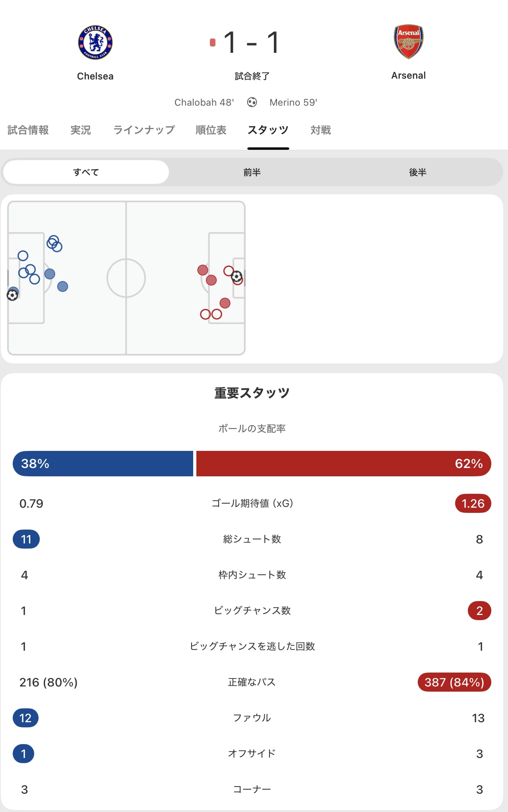Click scorer Chalobah 48'

(204, 102)
